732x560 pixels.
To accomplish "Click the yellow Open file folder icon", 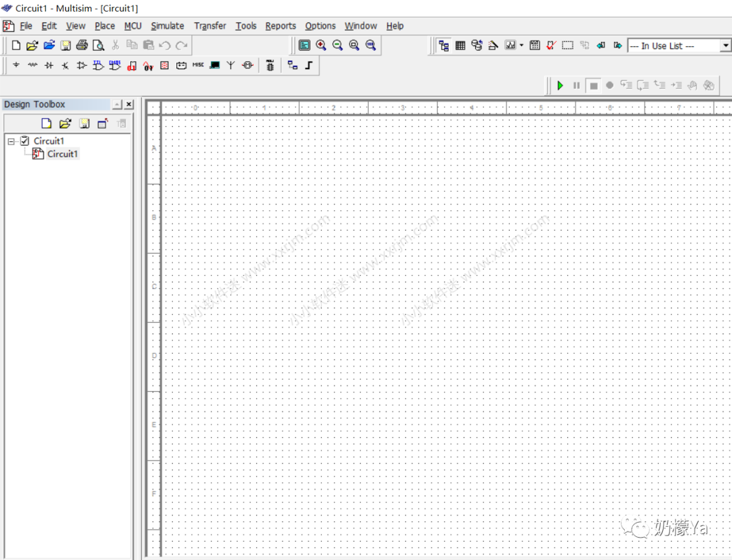I will pos(33,45).
